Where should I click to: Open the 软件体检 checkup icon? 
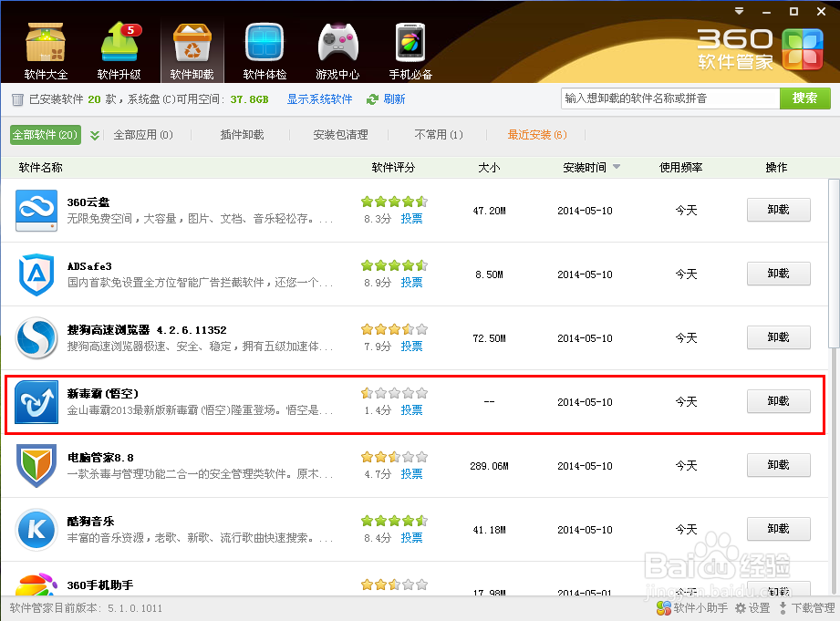264,50
